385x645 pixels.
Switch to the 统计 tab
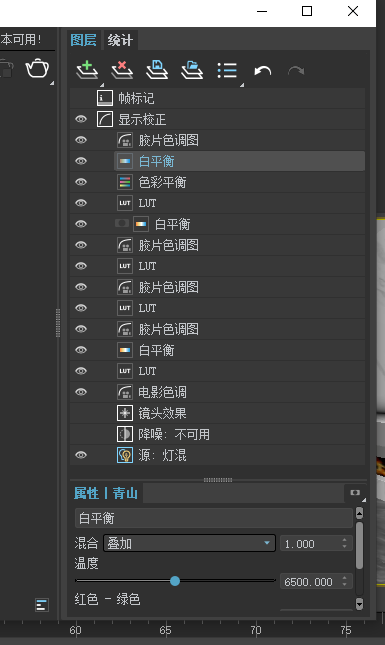coord(120,40)
